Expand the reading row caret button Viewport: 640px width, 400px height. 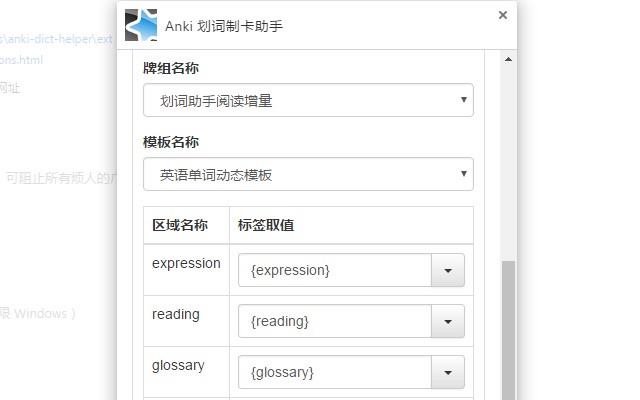pyautogui.click(x=447, y=321)
